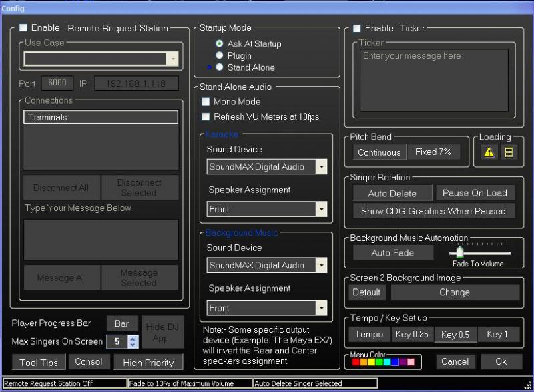Click Change Screen 2 background image
Image resolution: width=534 pixels, height=392 pixels.
click(455, 292)
